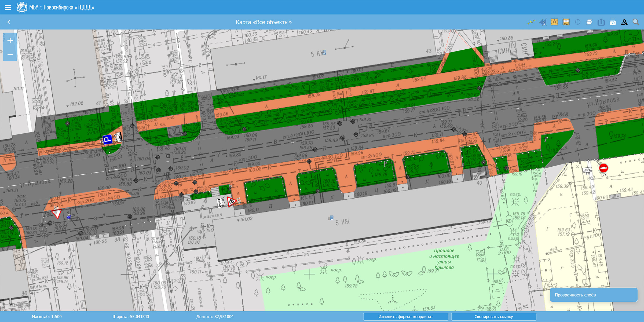Select the area measurement polygon tool
The height and width of the screenshot is (322, 644).
tap(543, 22)
